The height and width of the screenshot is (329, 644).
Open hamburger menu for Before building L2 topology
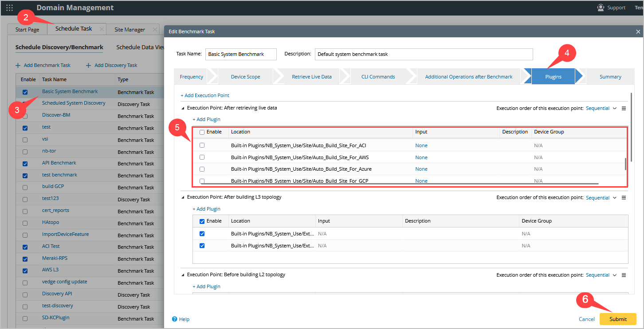click(x=624, y=275)
